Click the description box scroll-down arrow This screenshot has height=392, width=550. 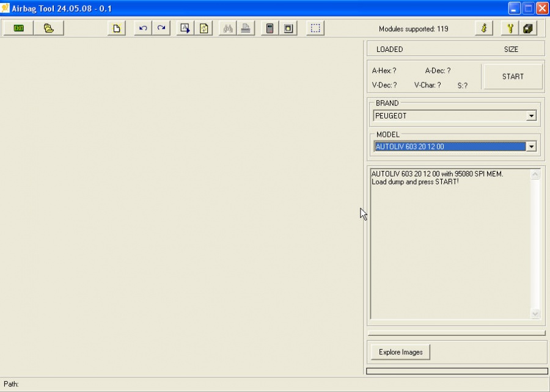535,313
